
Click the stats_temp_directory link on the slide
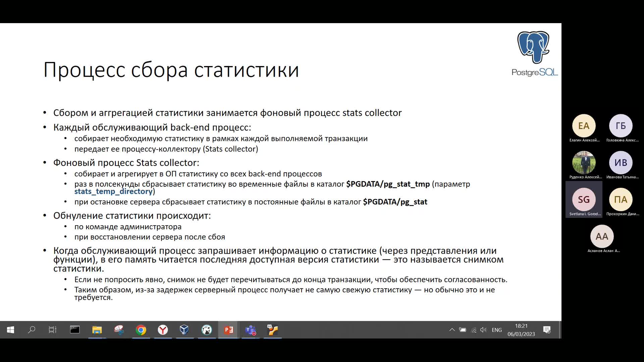point(113,191)
